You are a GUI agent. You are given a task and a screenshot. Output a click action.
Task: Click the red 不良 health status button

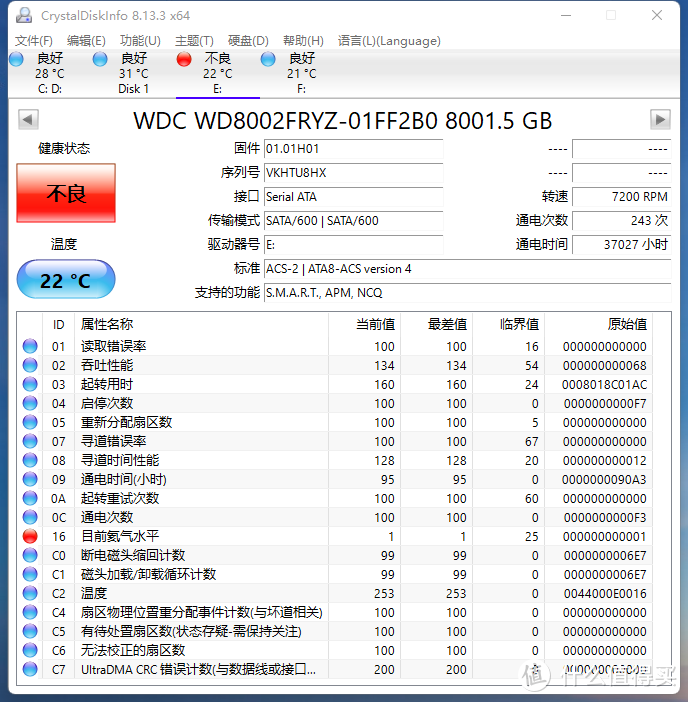click(x=66, y=193)
